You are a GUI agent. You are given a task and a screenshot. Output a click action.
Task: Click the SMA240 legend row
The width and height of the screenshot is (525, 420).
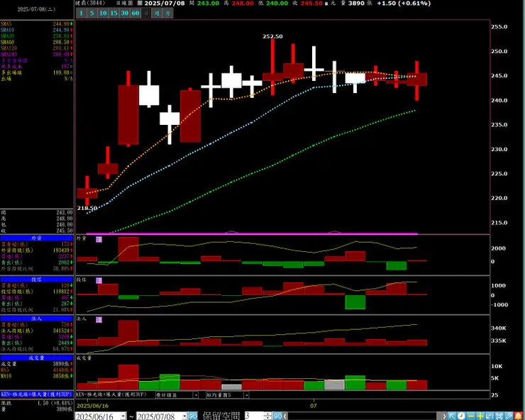[x=36, y=54]
